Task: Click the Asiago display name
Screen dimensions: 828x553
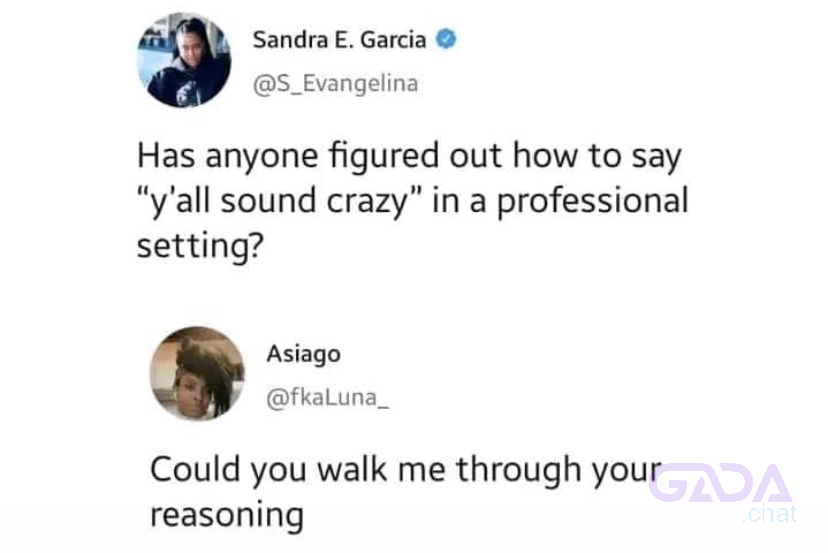Action: (x=304, y=354)
